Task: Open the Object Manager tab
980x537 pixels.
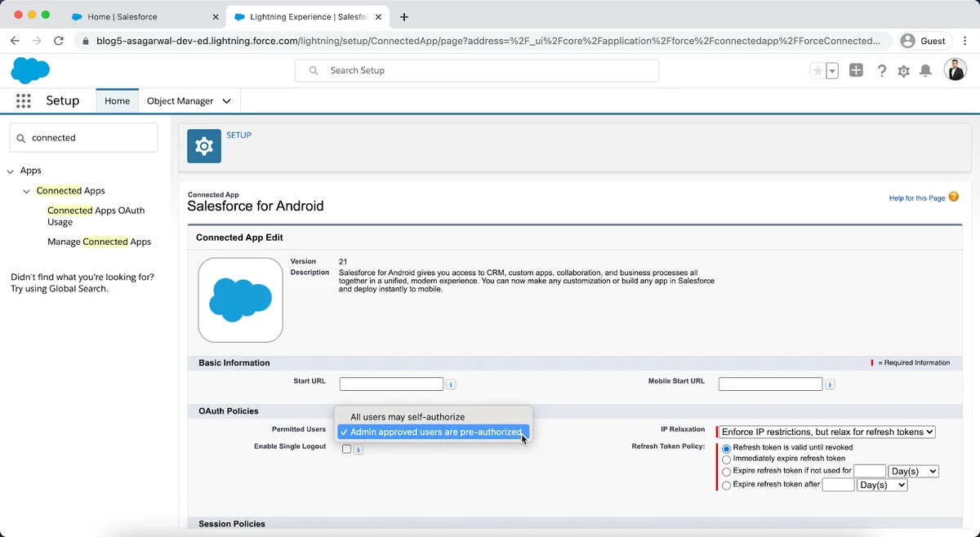Action: pyautogui.click(x=180, y=101)
